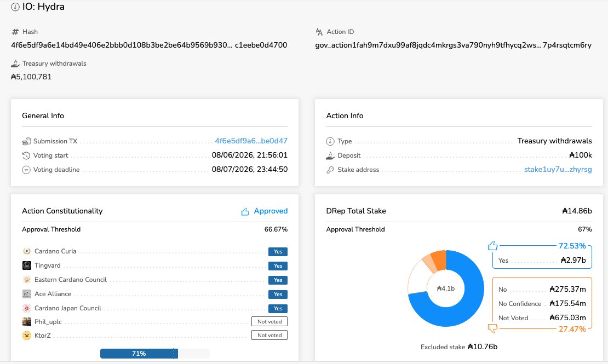Click the ₳2.97b Yes stake value
The image size is (608, 364).
pyautogui.click(x=573, y=260)
